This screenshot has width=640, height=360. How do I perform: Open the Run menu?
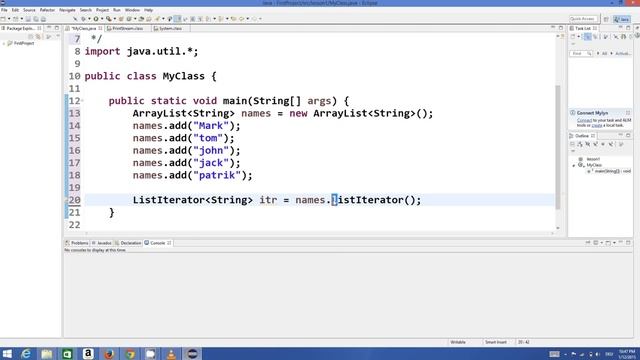117,10
